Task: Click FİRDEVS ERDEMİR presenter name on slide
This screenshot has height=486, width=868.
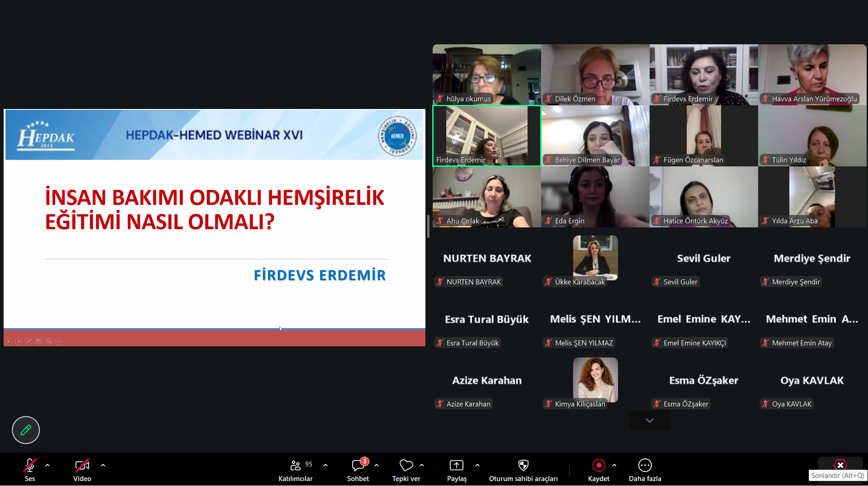Action: (320, 275)
